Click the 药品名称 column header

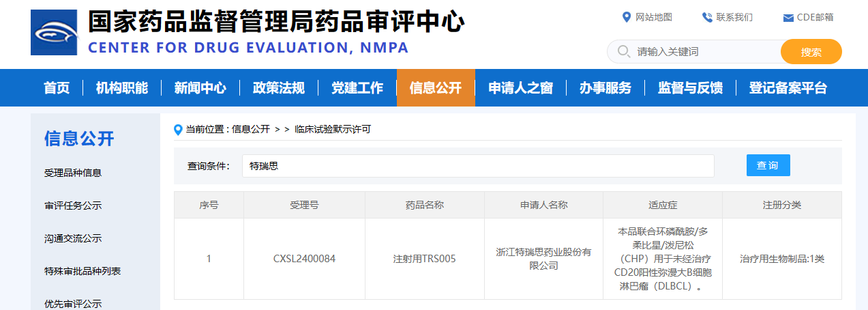point(425,205)
